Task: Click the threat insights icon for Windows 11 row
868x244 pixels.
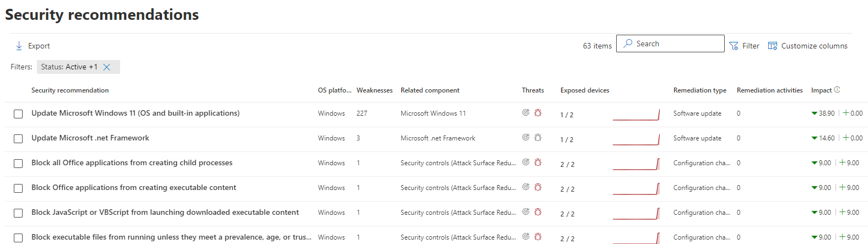Action: (x=526, y=112)
